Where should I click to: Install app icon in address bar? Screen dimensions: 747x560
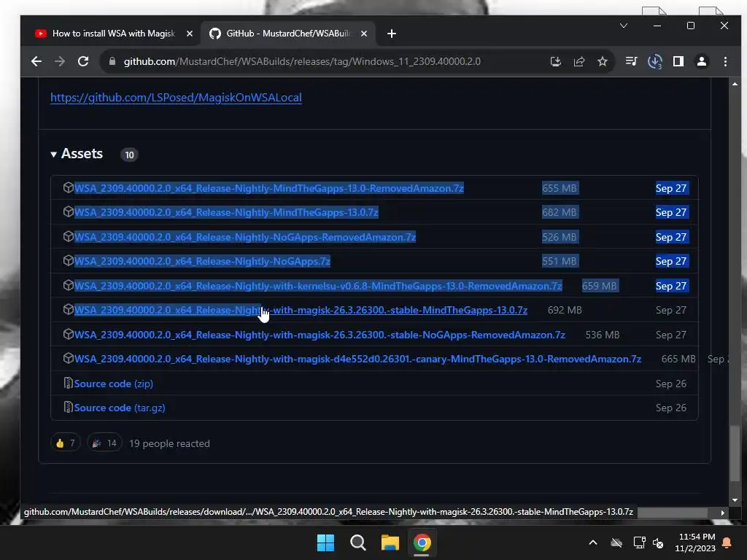[555, 61]
